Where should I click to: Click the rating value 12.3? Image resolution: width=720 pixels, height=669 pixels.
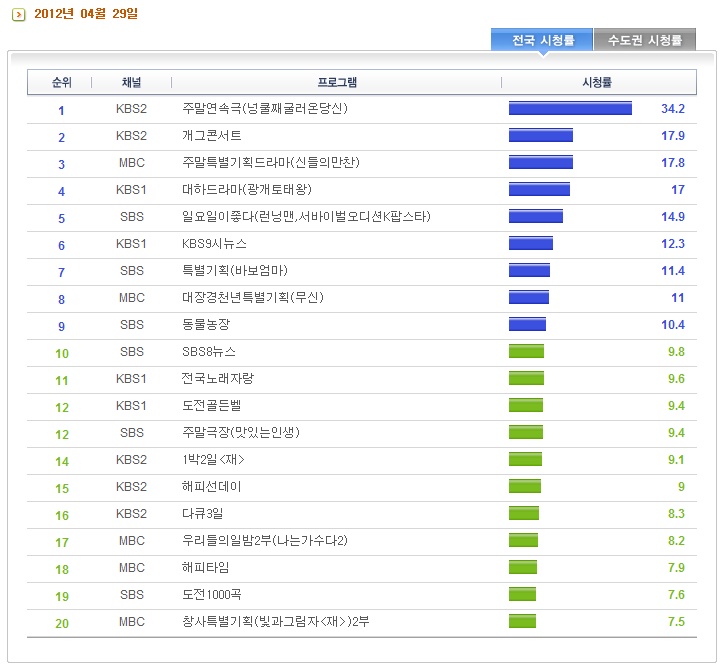(x=673, y=244)
